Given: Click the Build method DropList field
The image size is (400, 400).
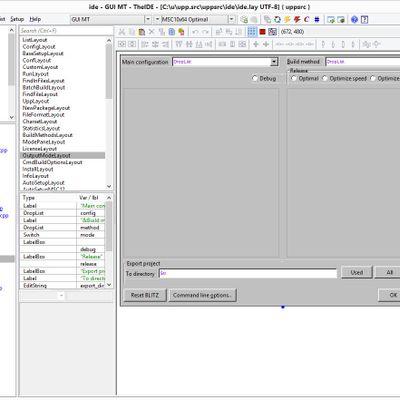Looking at the screenshot, I should coord(363,62).
